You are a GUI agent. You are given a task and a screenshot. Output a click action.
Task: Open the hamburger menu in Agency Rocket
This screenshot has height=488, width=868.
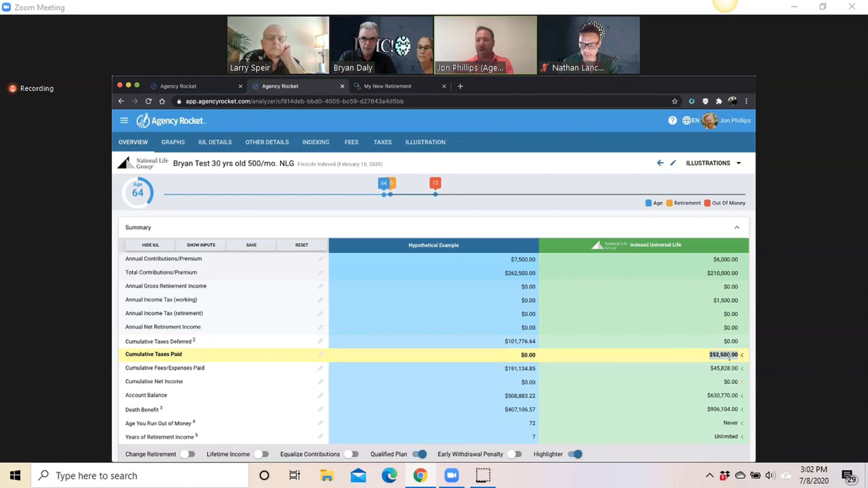pos(124,121)
